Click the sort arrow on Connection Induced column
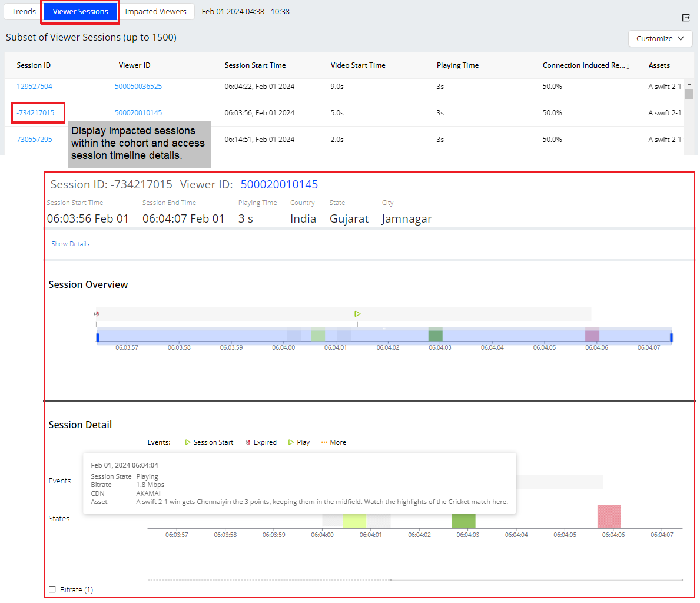 pyautogui.click(x=628, y=66)
